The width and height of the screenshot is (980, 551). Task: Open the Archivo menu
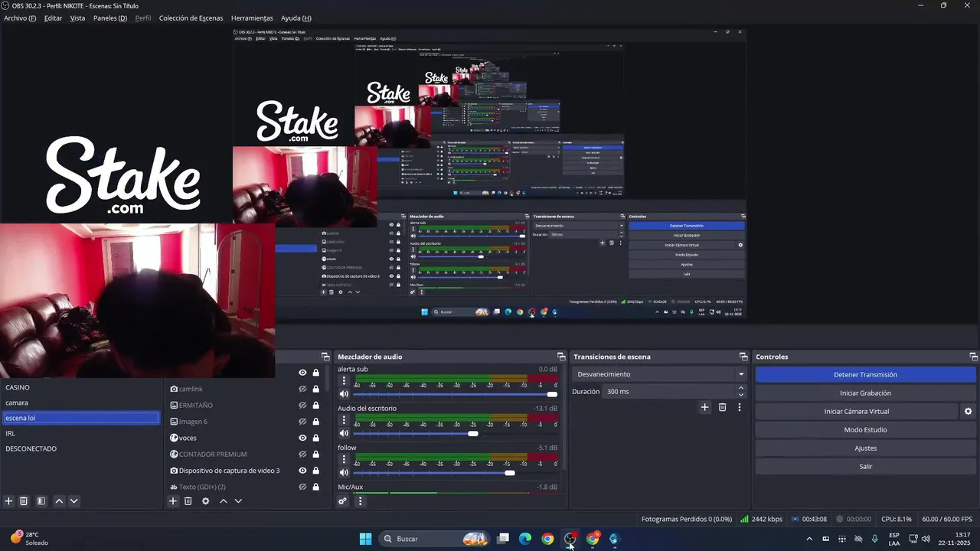pos(20,18)
